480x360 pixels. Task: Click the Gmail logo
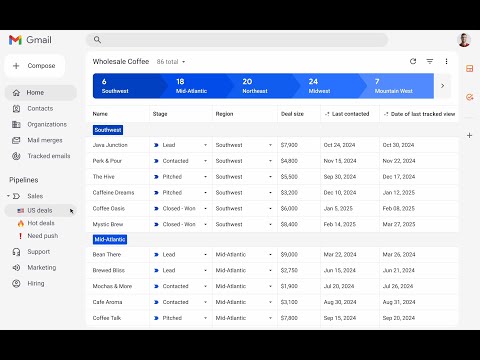30,40
